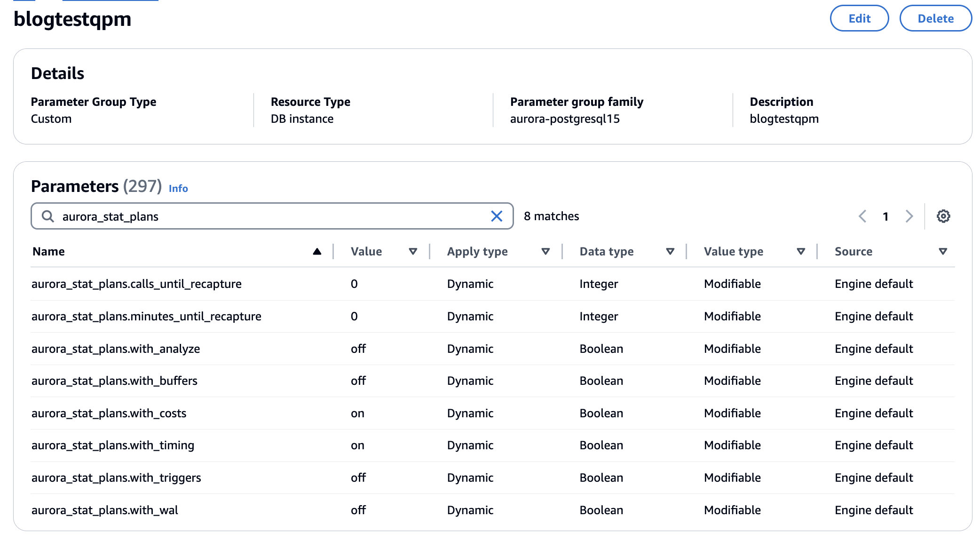Clear the search field with X icon
Image resolution: width=980 pixels, height=541 pixels.
[x=497, y=216]
